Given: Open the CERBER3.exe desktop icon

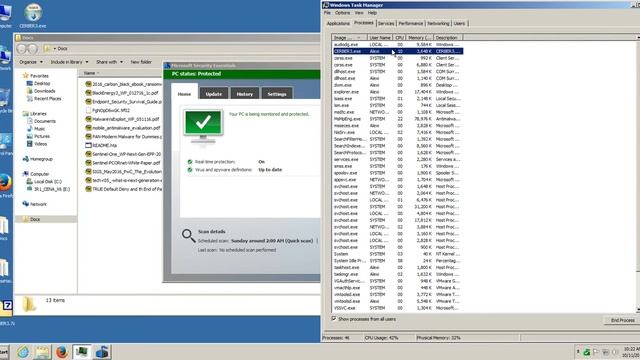Looking at the screenshot, I should pos(33,16).
